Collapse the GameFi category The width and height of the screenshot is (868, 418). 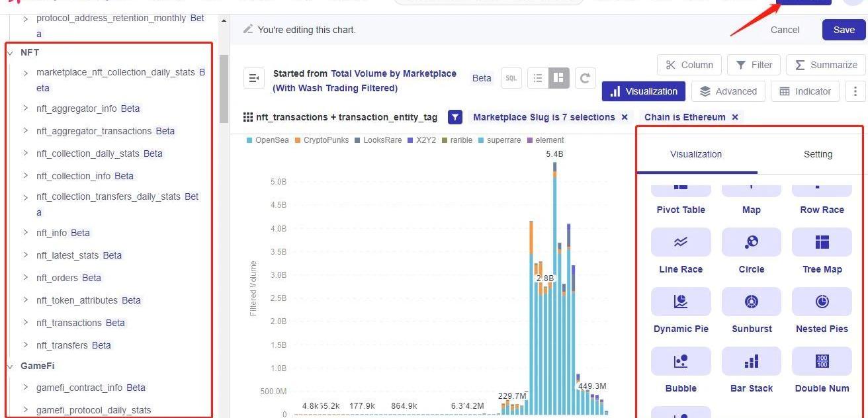(10, 366)
